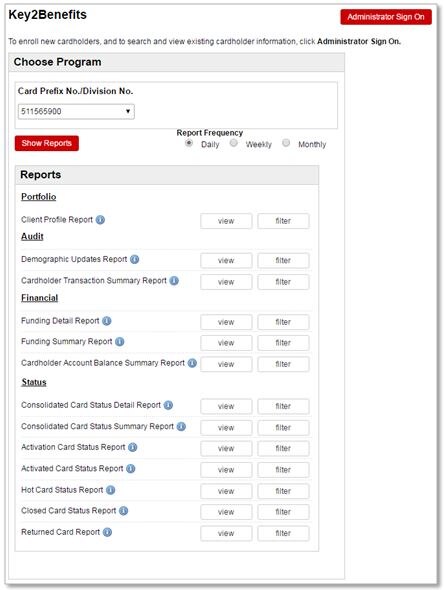This screenshot has width=444, height=590.
Task: Filter the Funding Summary Report
Action: [283, 343]
